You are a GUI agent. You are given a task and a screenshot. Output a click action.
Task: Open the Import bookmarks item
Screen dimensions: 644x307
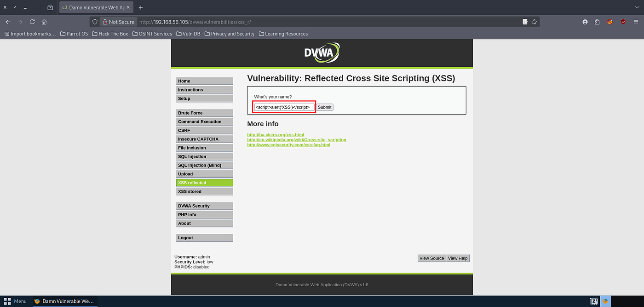pos(30,34)
